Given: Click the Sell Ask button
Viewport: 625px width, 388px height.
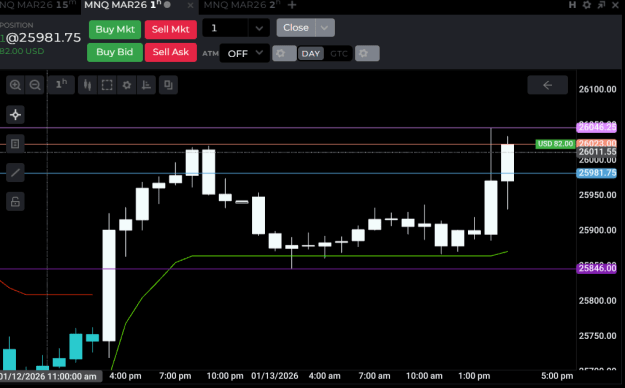Looking at the screenshot, I should coord(171,52).
